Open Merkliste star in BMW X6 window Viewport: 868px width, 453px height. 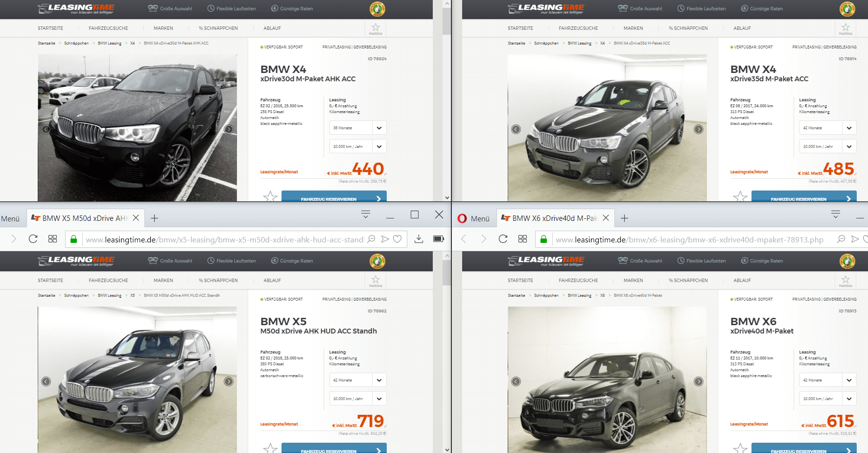pos(845,281)
